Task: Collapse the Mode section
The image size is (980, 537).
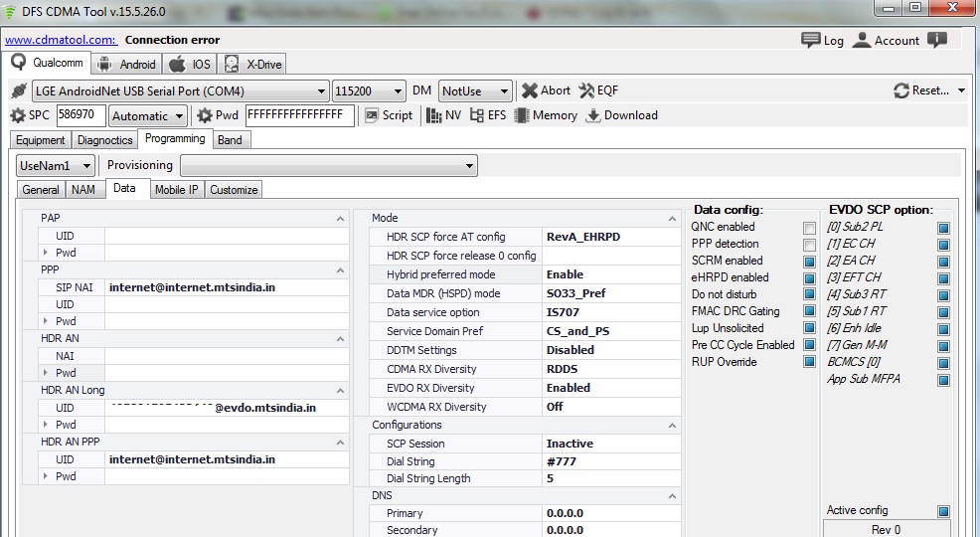Action: point(672,219)
